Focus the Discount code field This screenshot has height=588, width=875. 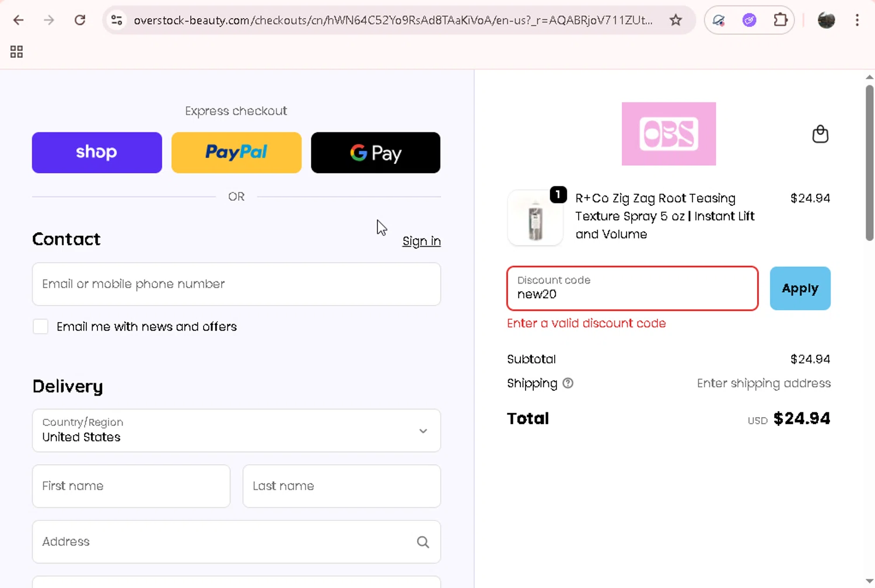pos(632,288)
